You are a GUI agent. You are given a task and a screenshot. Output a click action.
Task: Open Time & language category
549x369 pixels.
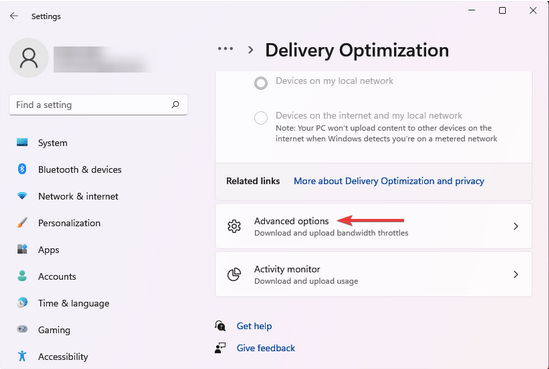(x=74, y=303)
